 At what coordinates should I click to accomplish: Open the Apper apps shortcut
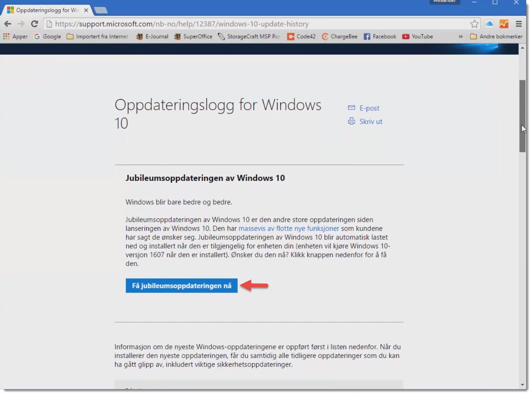[15, 37]
